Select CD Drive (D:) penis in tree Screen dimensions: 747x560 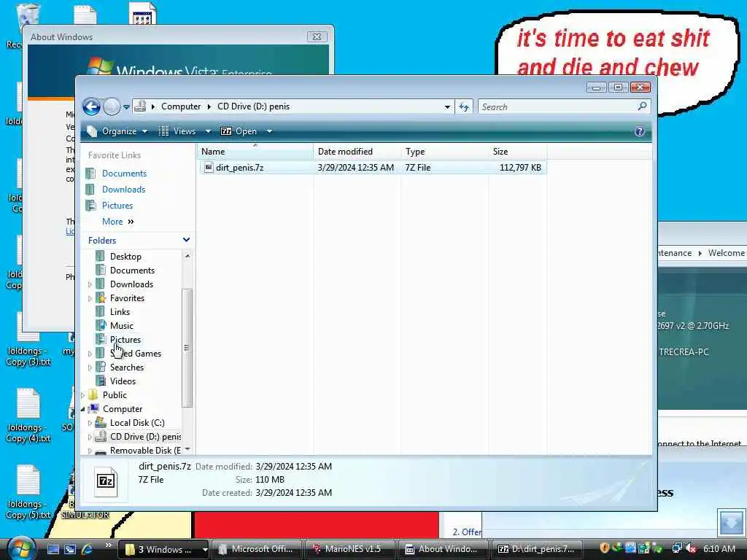145,436
